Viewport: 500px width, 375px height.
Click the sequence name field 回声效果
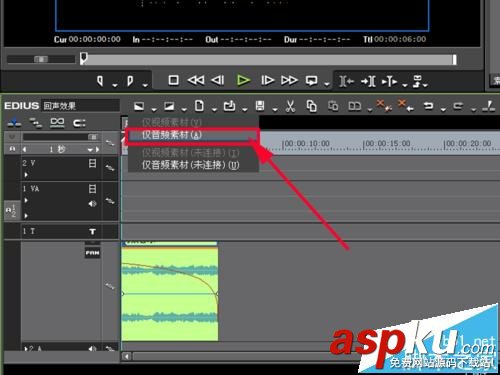80,106
